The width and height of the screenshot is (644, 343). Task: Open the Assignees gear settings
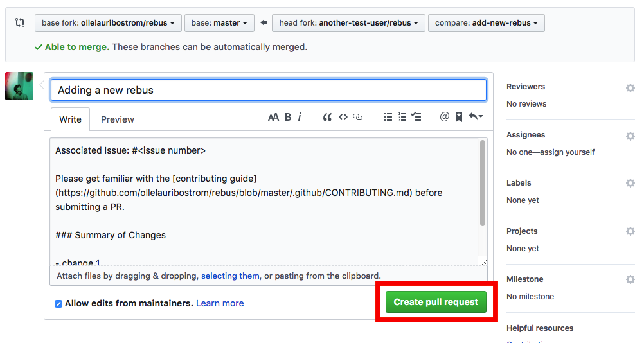630,136
